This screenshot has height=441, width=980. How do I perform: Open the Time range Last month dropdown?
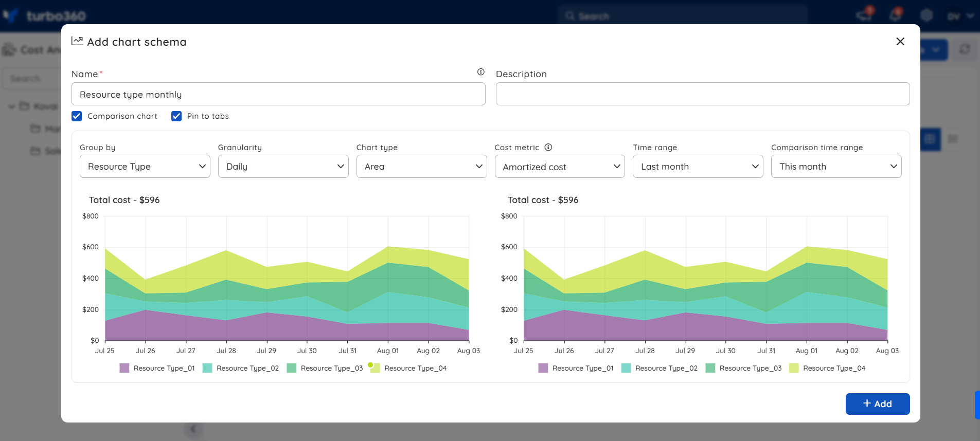pyautogui.click(x=698, y=167)
